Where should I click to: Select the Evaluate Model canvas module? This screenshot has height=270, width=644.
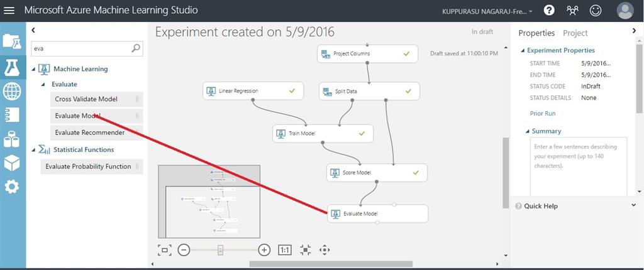coord(377,213)
